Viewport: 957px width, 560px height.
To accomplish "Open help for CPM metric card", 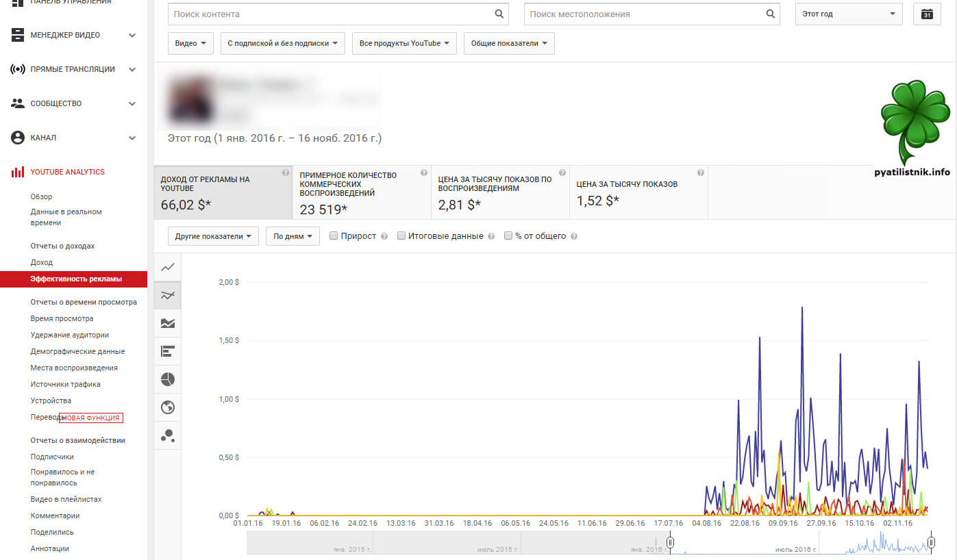I will pos(701,173).
